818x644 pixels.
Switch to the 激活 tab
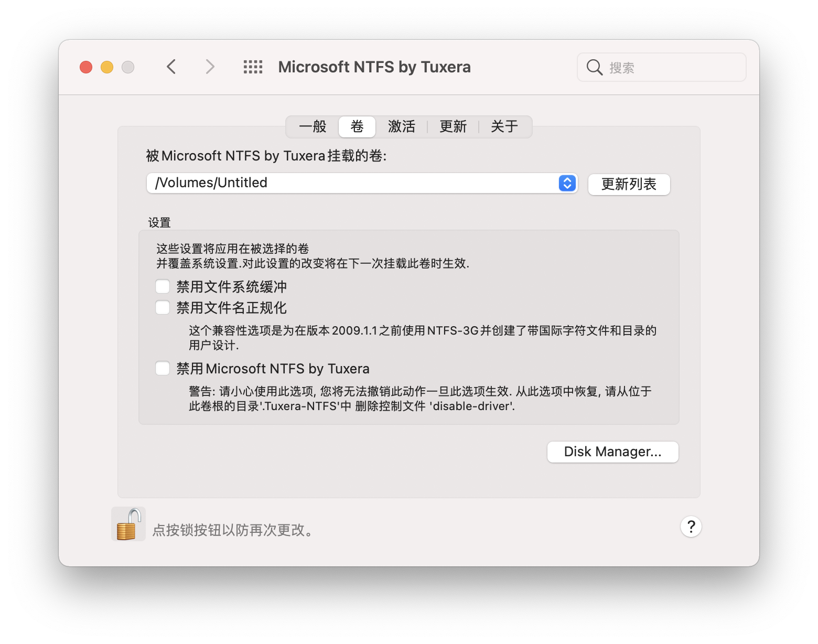point(401,126)
